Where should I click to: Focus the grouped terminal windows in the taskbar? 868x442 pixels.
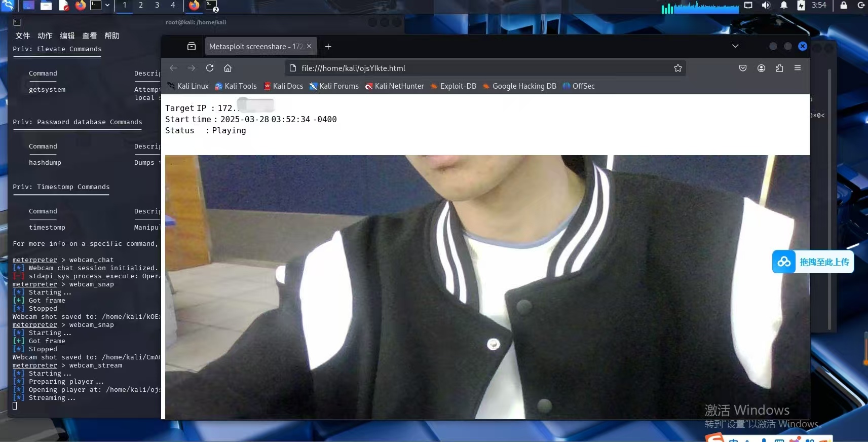(212, 6)
